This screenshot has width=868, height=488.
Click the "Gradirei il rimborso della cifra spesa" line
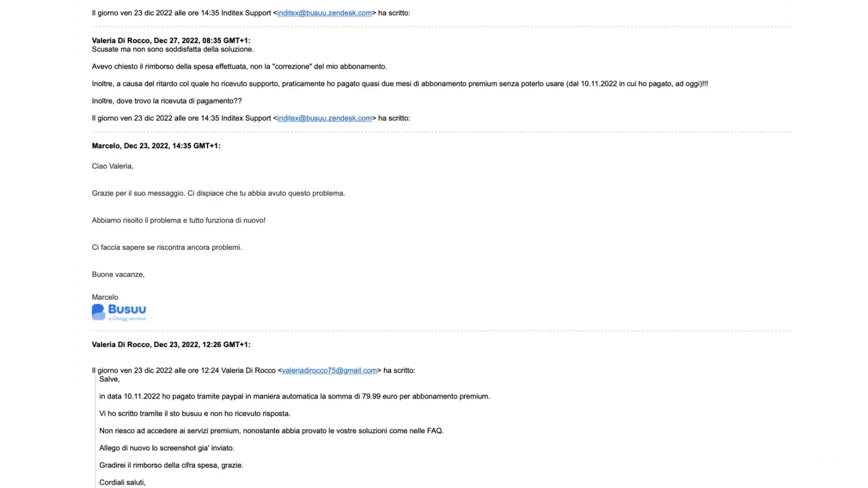[x=171, y=465]
